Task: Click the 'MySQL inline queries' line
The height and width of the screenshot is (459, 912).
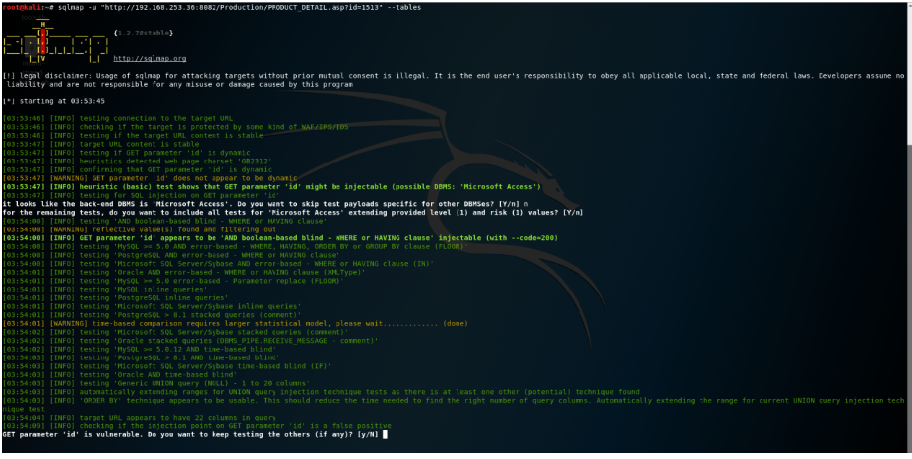Action: click(105, 290)
